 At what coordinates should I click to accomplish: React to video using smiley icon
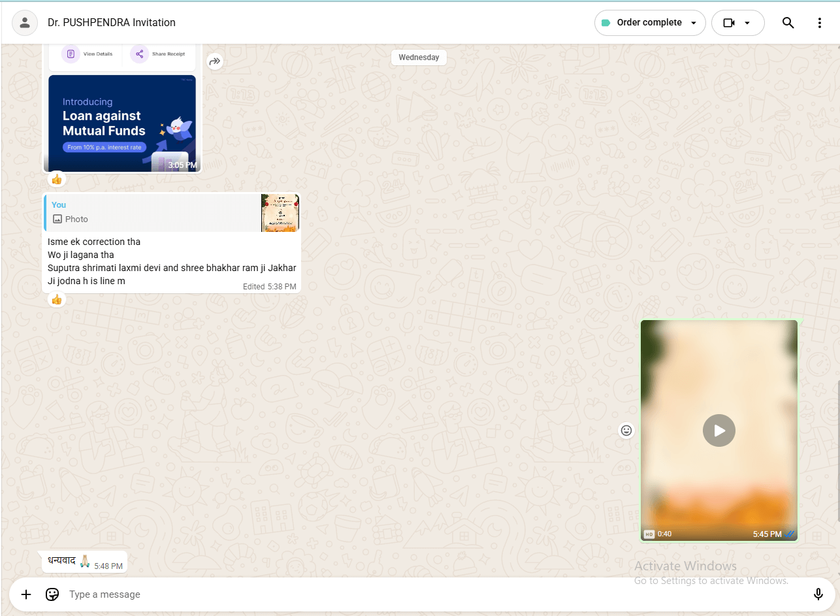point(626,430)
